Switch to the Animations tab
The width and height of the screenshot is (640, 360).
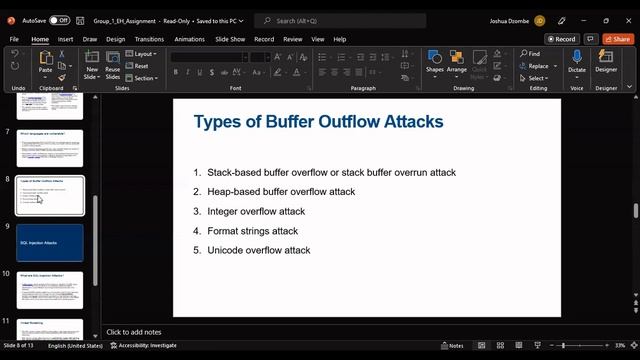189,39
